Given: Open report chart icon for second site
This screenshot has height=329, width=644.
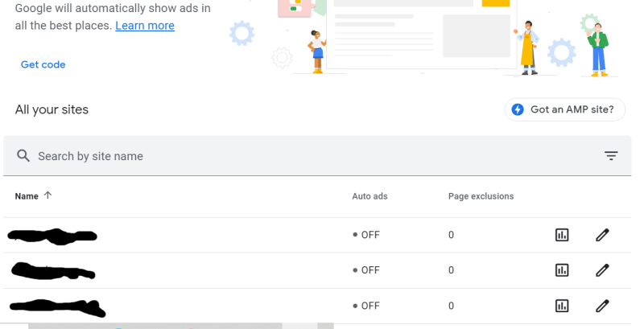Looking at the screenshot, I should (x=562, y=270).
